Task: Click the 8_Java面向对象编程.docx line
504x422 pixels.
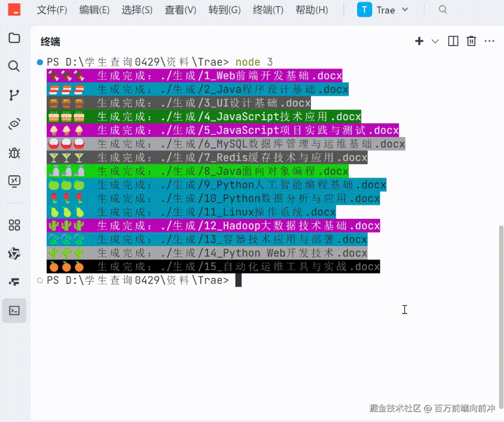Action: [x=197, y=171]
